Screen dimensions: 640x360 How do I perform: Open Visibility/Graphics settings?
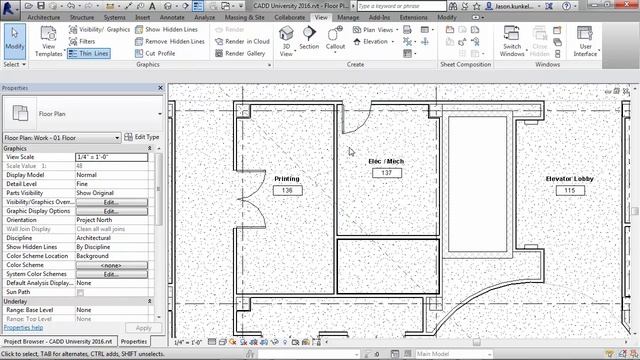[99, 29]
